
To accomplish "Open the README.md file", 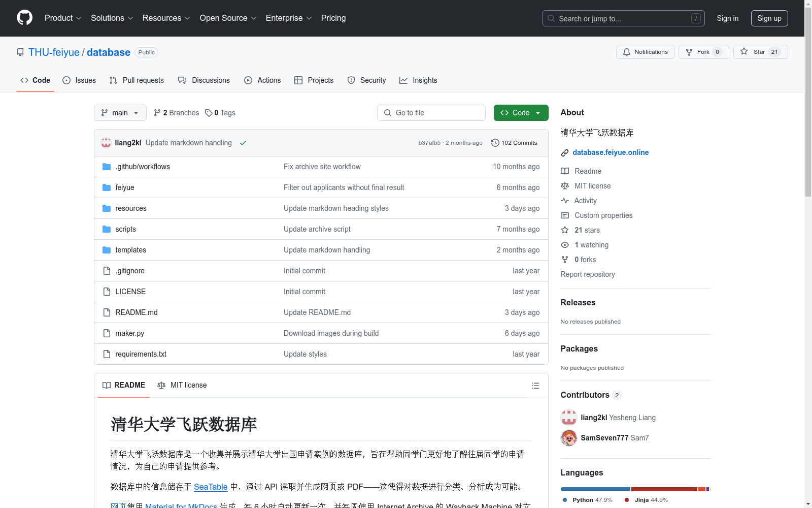I will (x=137, y=312).
